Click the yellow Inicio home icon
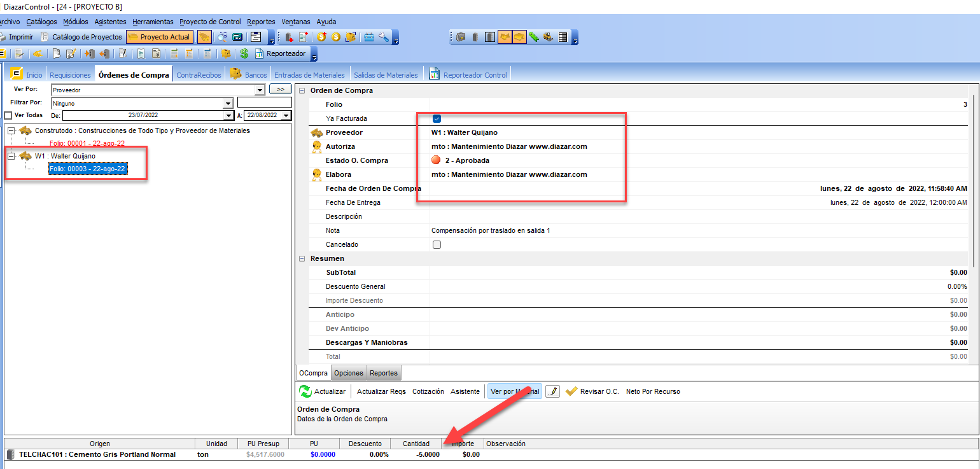980x469 pixels. (17, 74)
